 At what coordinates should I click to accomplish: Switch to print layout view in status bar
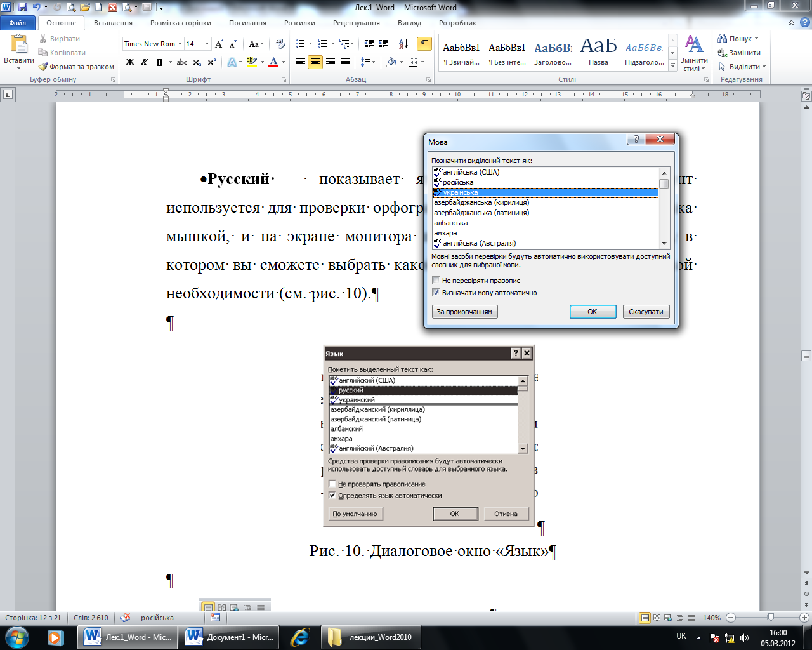click(645, 618)
